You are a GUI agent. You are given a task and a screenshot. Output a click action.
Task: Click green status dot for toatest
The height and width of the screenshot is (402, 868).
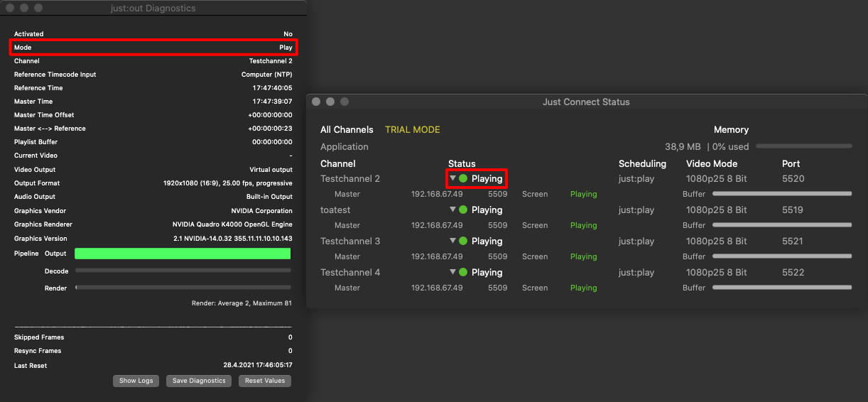[463, 210]
